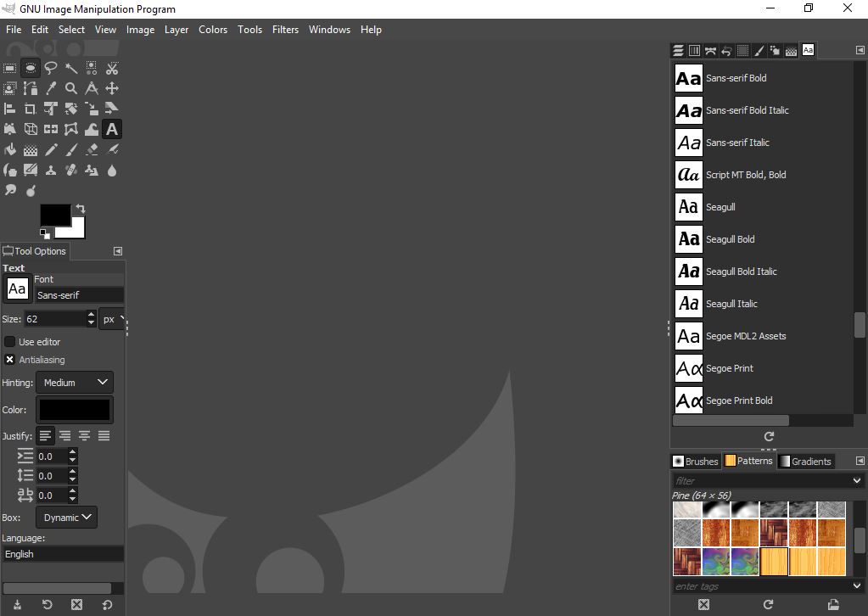
Task: Select the Heal bandage tool
Action: click(x=71, y=171)
